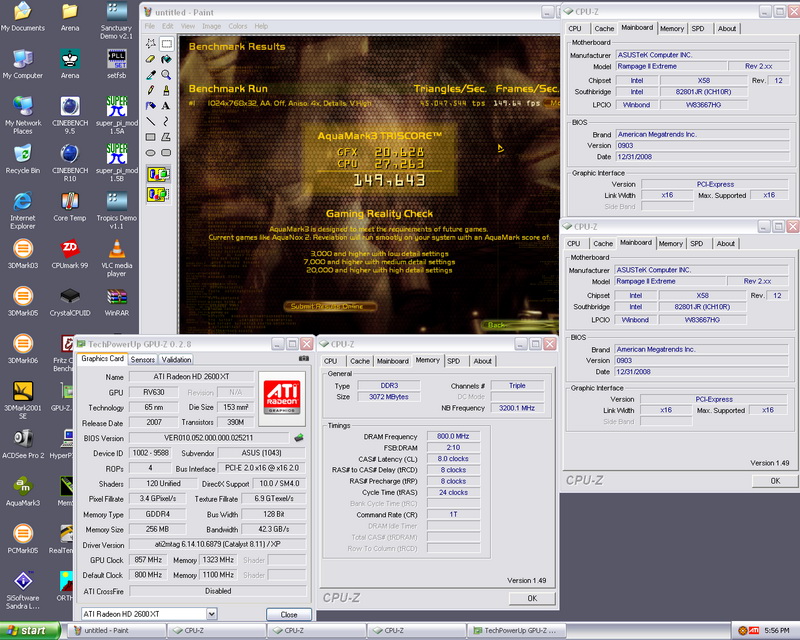Image resolution: width=800 pixels, height=640 pixels.
Task: Click OK in the CPU-Z memory window
Action: click(532, 598)
